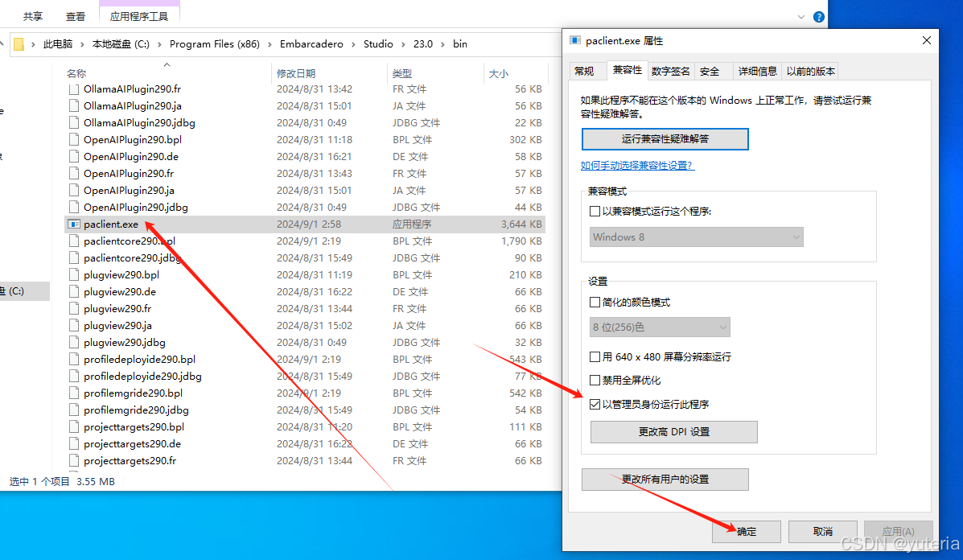The image size is (963, 560).
Task: Open 如何手动选择兼容性设置 link
Action: click(x=637, y=165)
